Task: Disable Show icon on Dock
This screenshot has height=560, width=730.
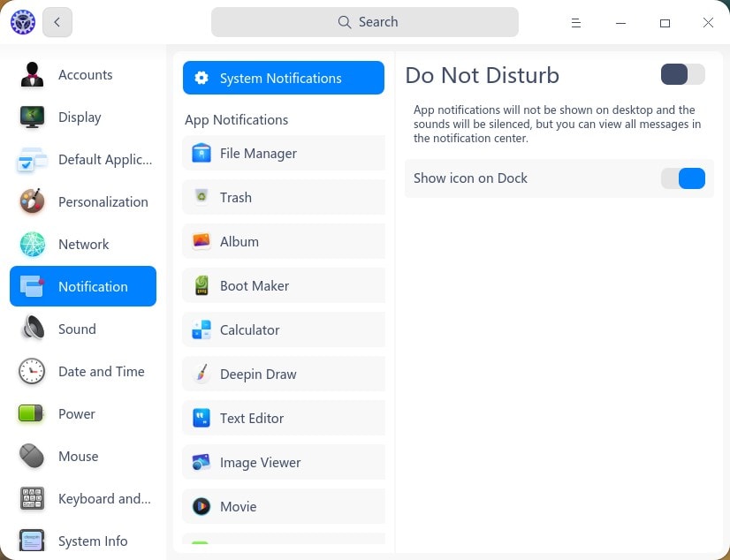Action: [x=682, y=178]
